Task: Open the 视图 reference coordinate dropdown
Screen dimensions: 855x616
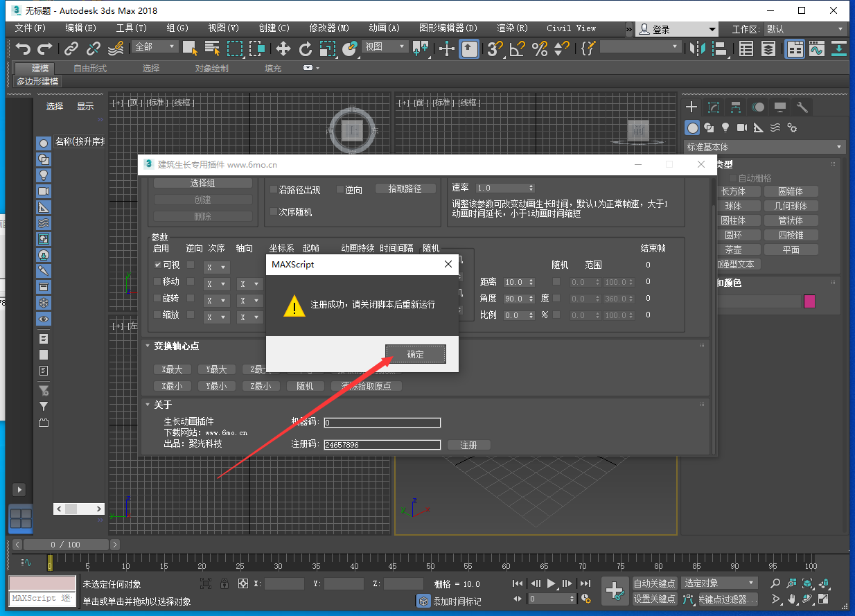Action: (x=385, y=46)
